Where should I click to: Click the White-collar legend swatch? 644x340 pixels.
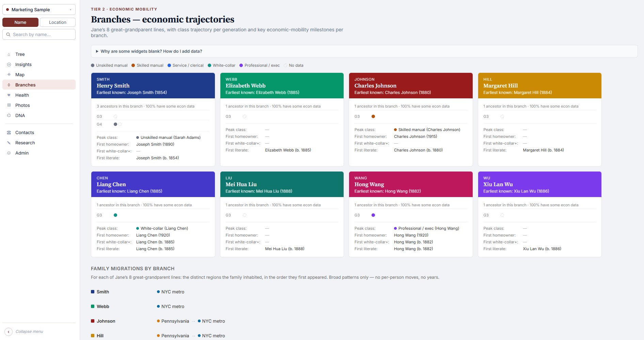tap(209, 65)
